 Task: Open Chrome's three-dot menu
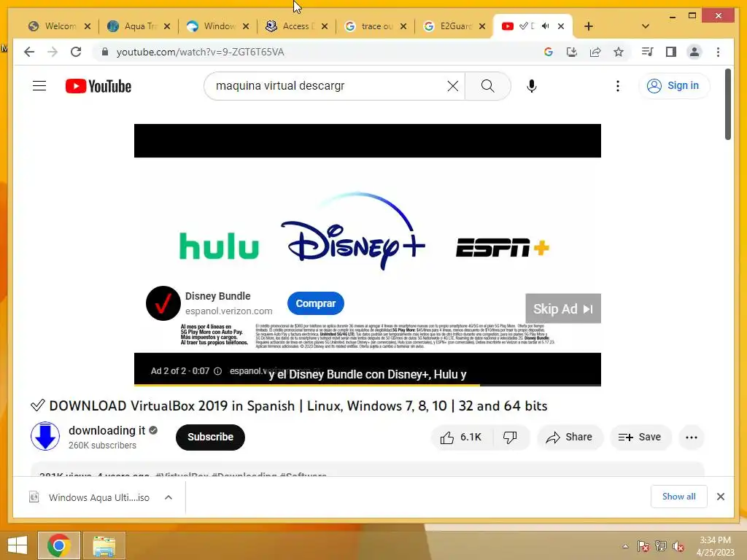(718, 52)
